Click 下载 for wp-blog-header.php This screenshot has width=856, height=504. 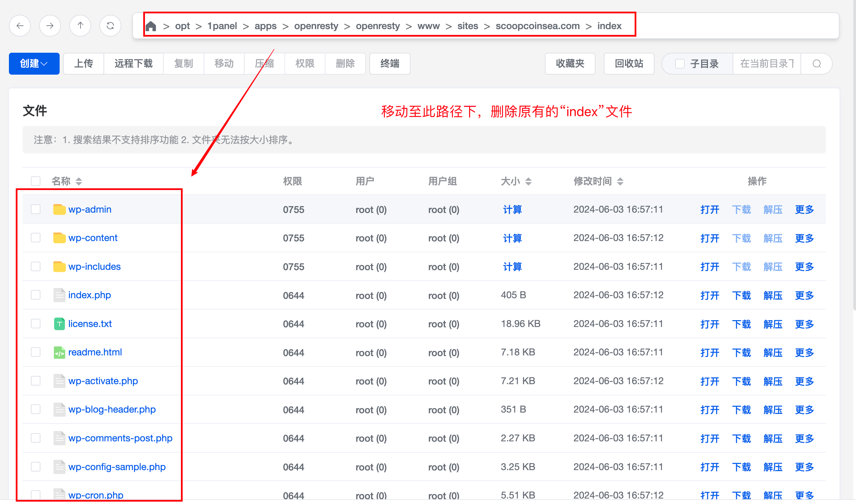pyautogui.click(x=742, y=410)
